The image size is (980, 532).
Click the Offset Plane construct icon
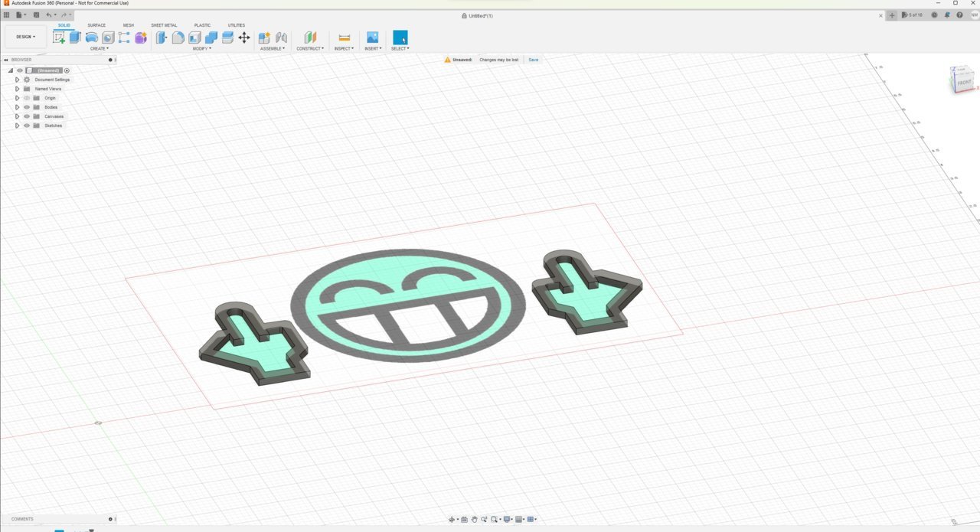point(310,38)
